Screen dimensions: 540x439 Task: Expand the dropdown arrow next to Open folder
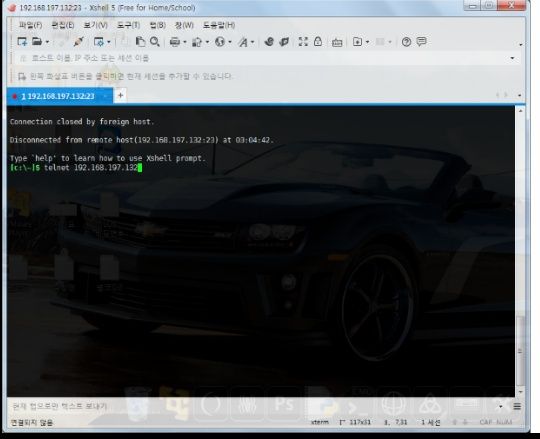(x=47, y=42)
